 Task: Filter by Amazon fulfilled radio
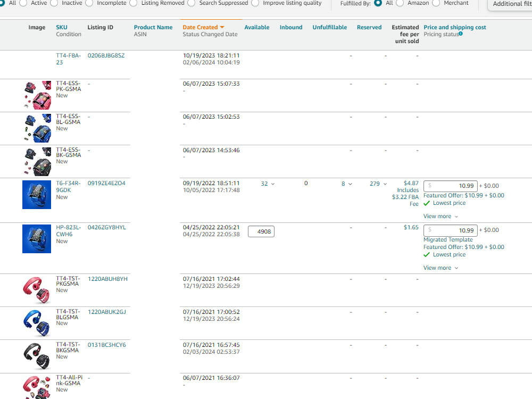point(400,3)
